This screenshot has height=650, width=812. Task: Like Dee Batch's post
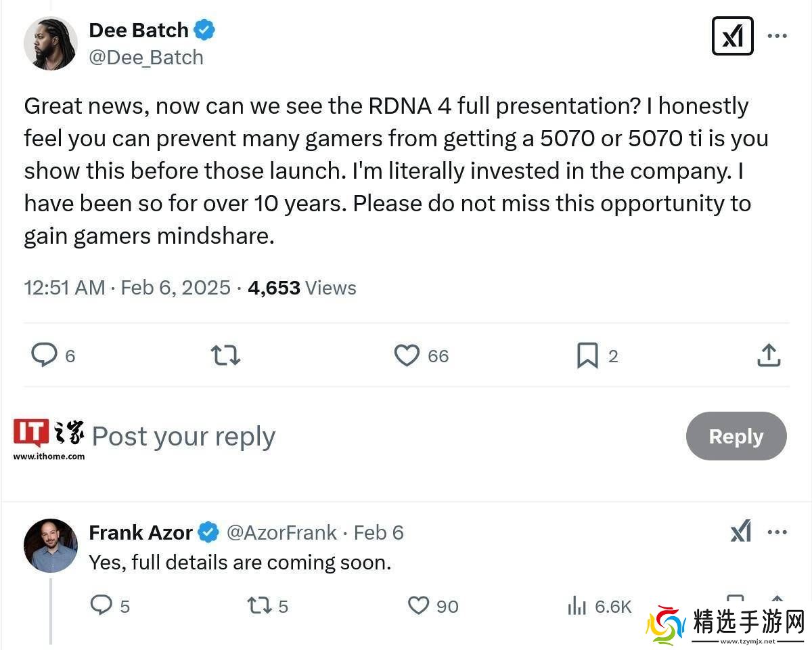click(x=407, y=355)
